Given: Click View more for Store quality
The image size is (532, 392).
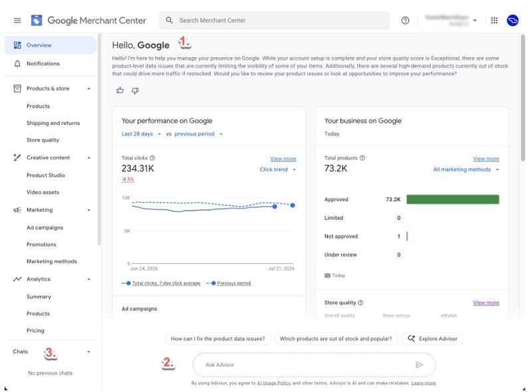Looking at the screenshot, I should (486, 302).
